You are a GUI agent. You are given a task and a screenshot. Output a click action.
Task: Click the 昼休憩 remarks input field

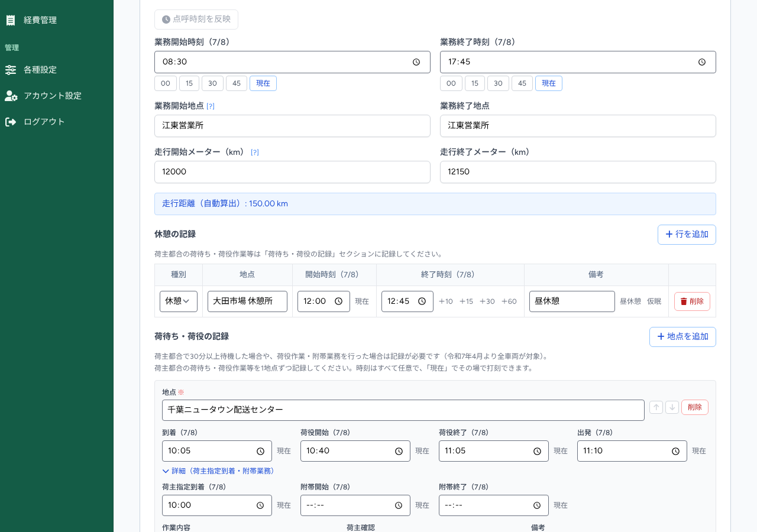[x=572, y=301]
